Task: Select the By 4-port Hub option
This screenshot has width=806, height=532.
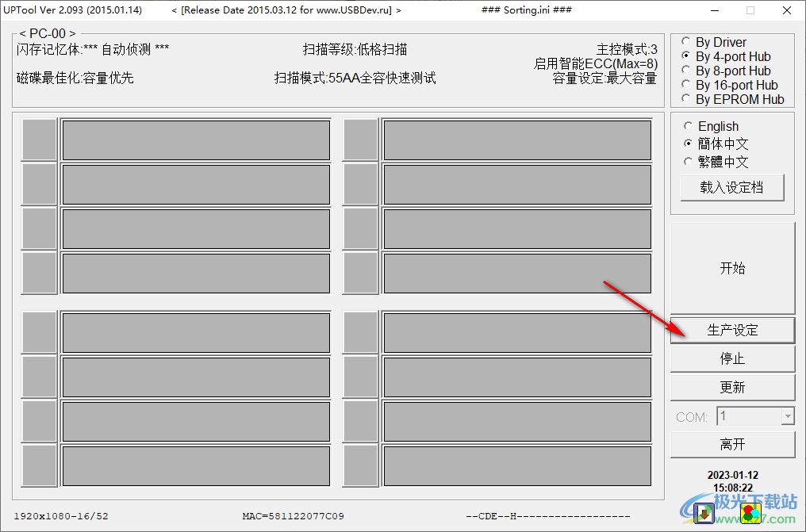Action: point(727,56)
